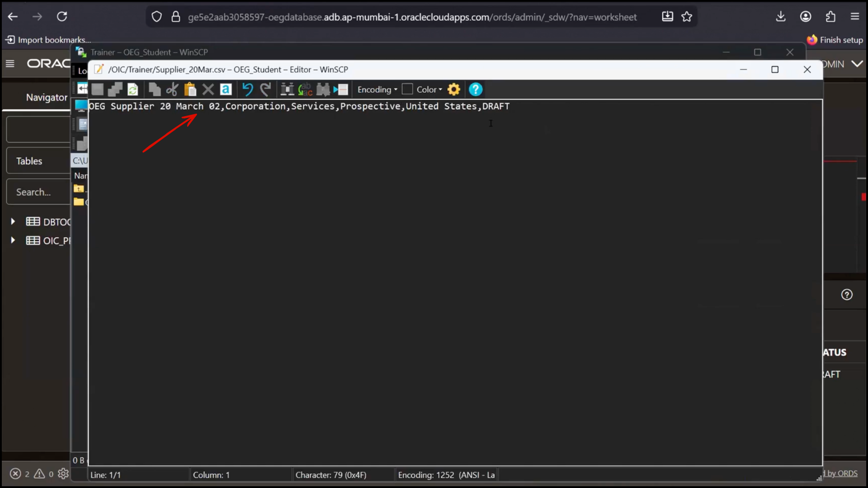Screen dimensions: 868x488
Task: Click 'Column: 1' status bar entry
Action: coord(211,475)
